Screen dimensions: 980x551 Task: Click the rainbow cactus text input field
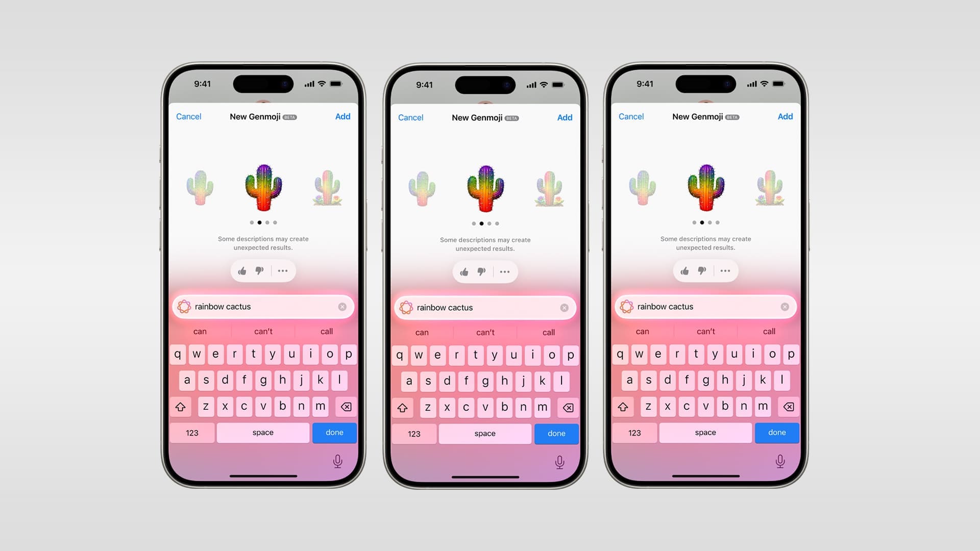pyautogui.click(x=263, y=306)
